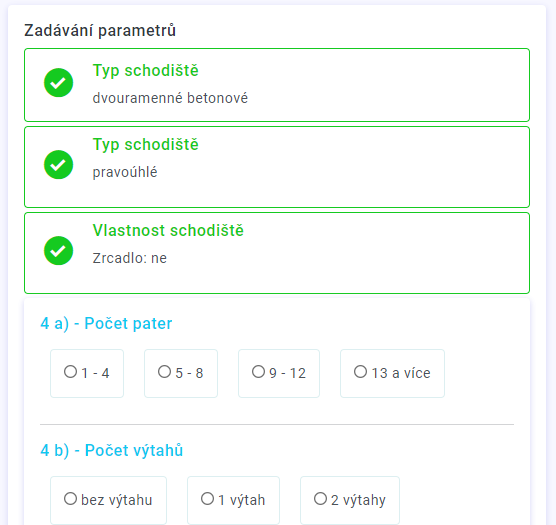
Task: Click green checkmark icon beside dvouramenné betonové
Action: (x=59, y=83)
